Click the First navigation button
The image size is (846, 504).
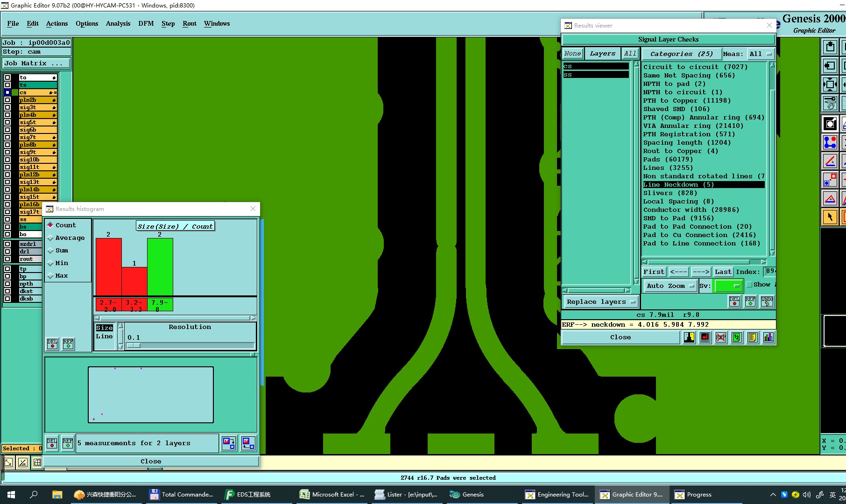pos(654,272)
